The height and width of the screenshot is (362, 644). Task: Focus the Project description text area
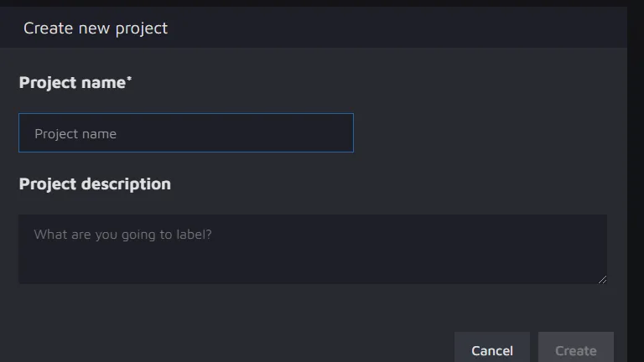[x=312, y=249]
